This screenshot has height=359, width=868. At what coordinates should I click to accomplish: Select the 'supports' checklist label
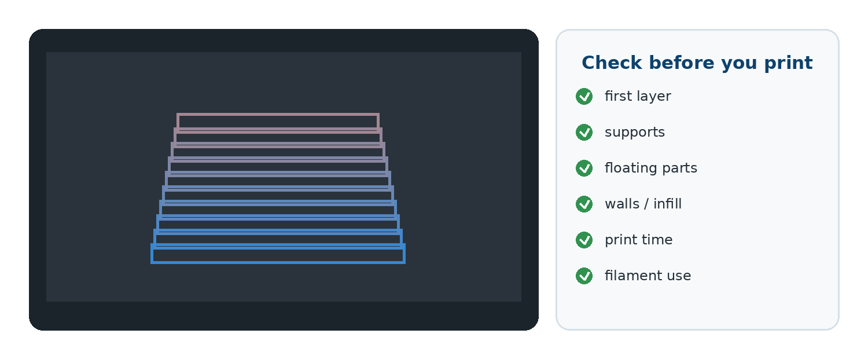click(x=635, y=133)
